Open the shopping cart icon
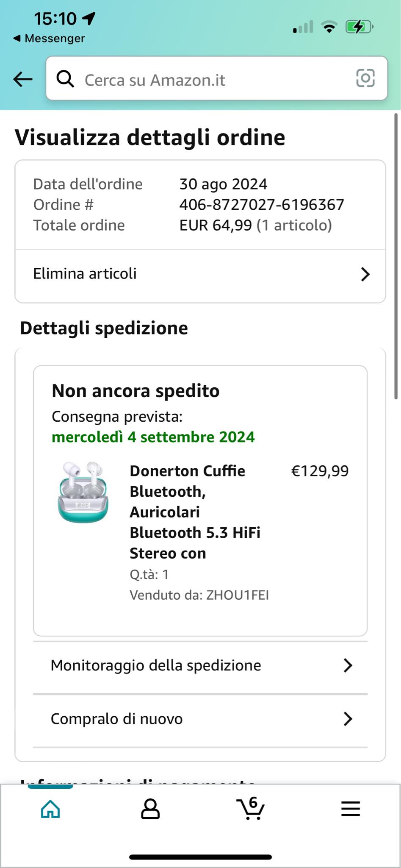 click(251, 808)
